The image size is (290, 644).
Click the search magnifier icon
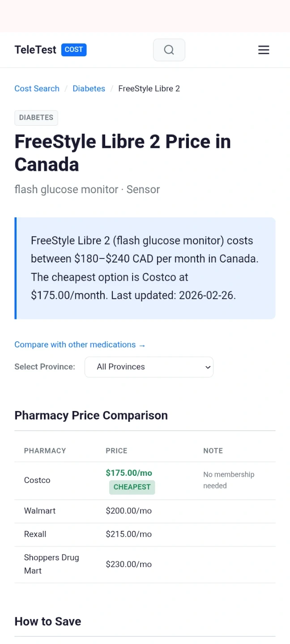point(169,50)
